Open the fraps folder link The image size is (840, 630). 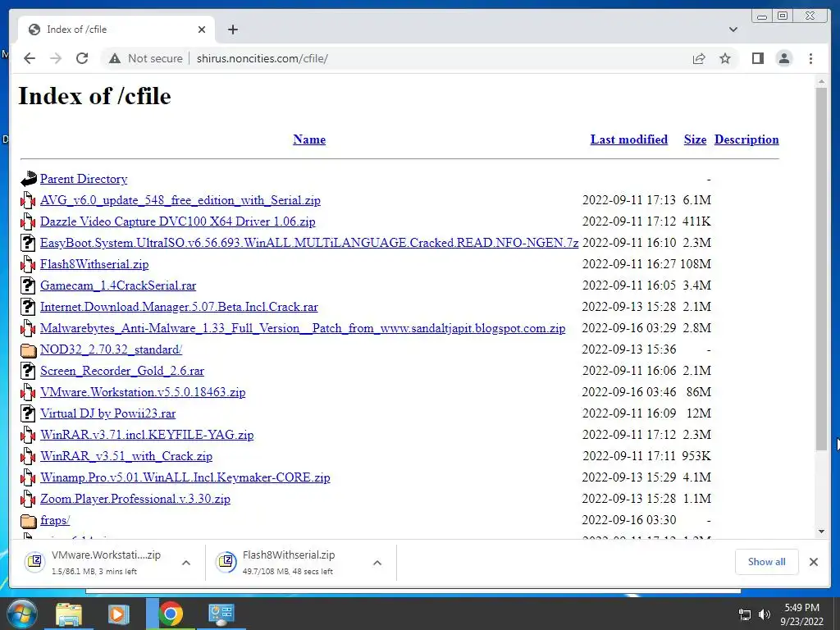pos(55,520)
